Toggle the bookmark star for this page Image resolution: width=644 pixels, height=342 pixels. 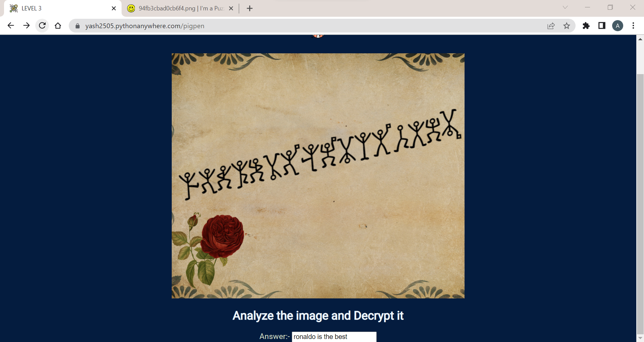click(567, 26)
